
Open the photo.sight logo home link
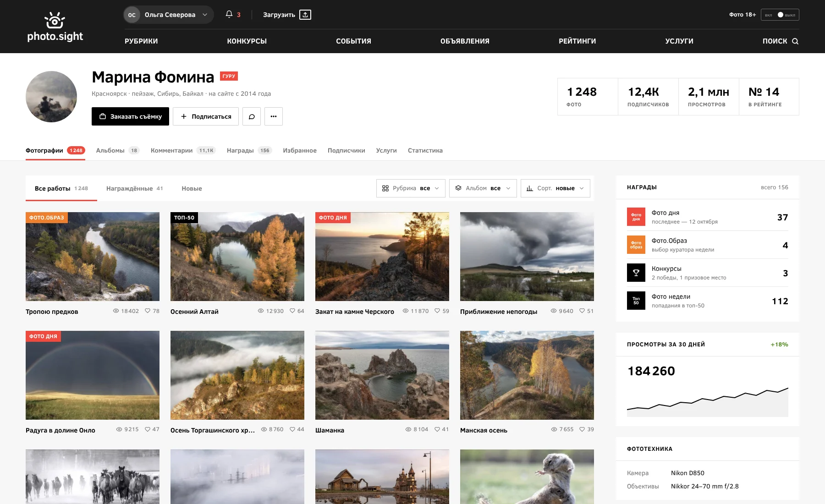55,27
